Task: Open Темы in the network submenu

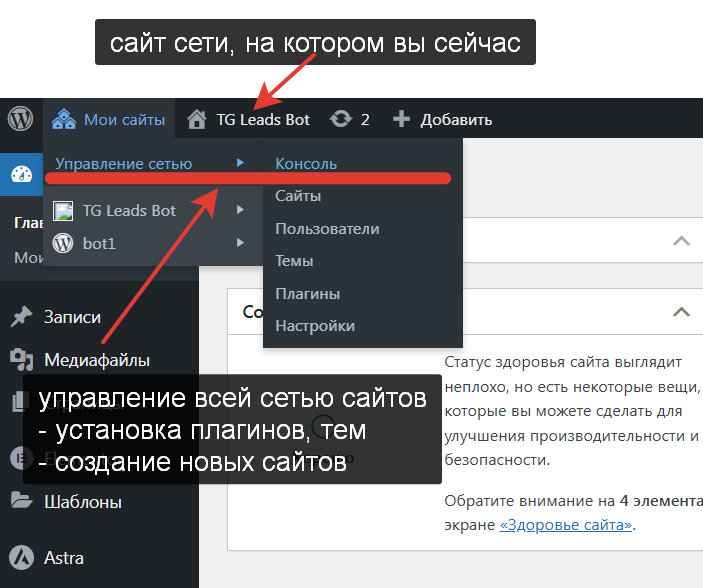Action: point(294,261)
